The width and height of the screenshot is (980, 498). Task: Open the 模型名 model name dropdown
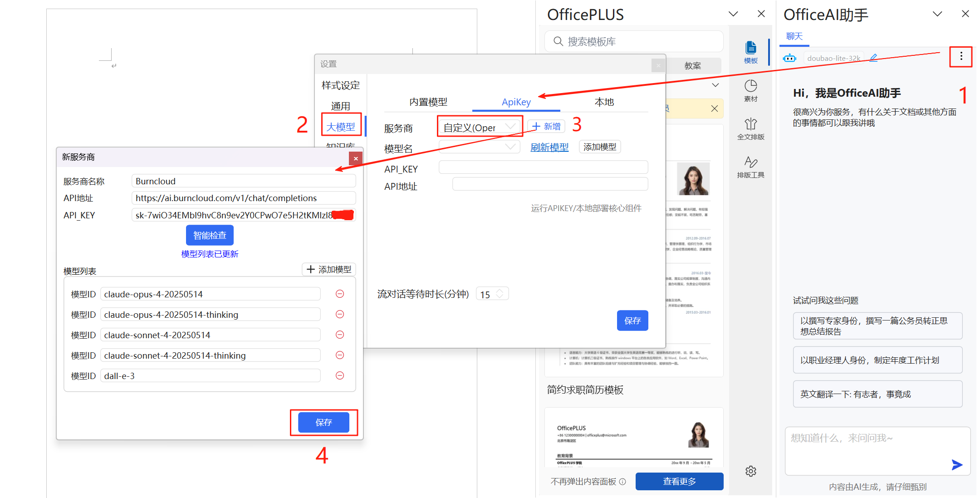[x=480, y=147]
